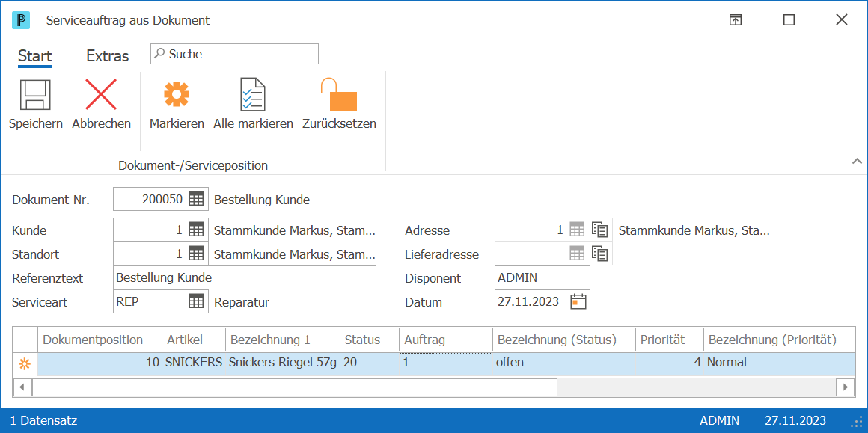Open lookup table icon for Standort
The width and height of the screenshot is (868, 433).
pyautogui.click(x=196, y=254)
